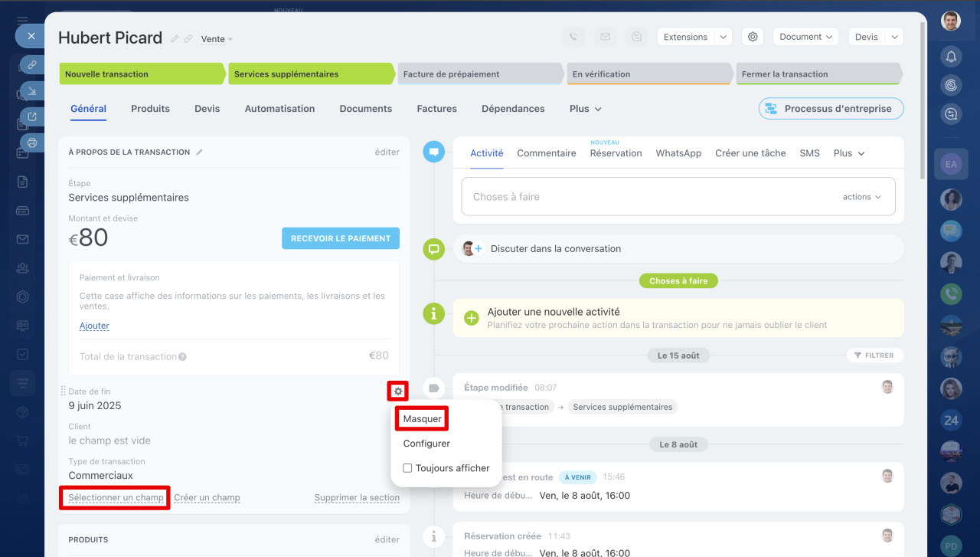Viewport: 980px width, 557px height.
Task: Click the notification bell icon in right sidebar
Action: pos(951,56)
